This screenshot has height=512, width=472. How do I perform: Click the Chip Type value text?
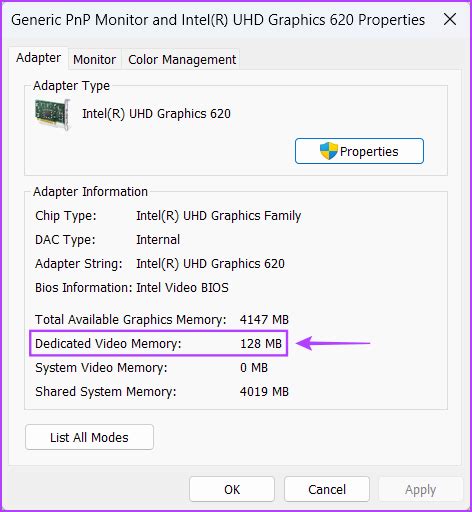tap(219, 216)
